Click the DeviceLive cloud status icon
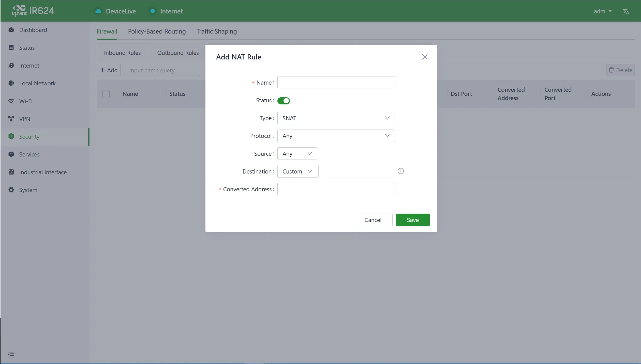 click(98, 11)
